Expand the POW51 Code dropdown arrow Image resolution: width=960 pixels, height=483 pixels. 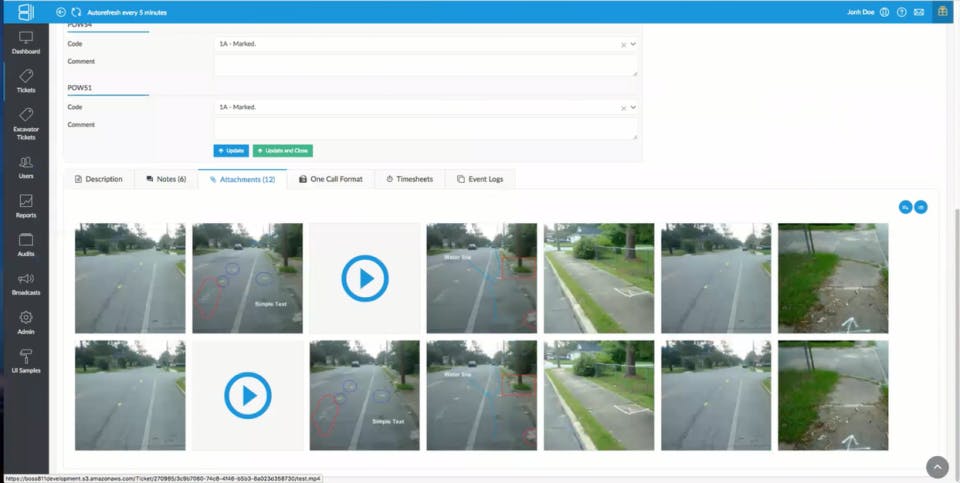(x=633, y=107)
